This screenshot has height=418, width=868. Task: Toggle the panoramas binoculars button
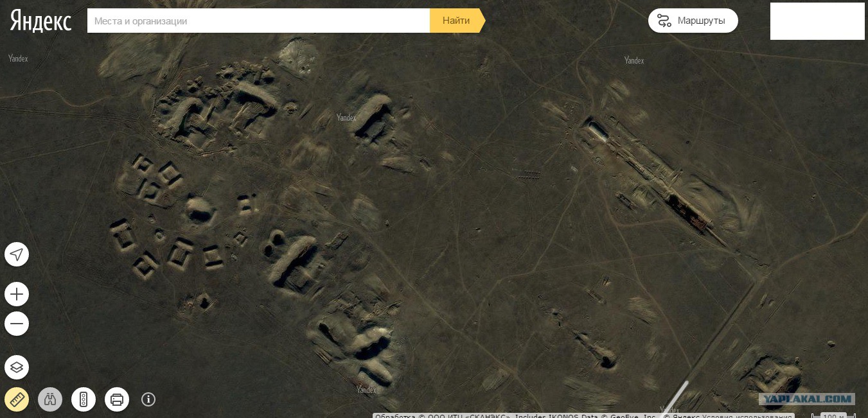click(50, 399)
